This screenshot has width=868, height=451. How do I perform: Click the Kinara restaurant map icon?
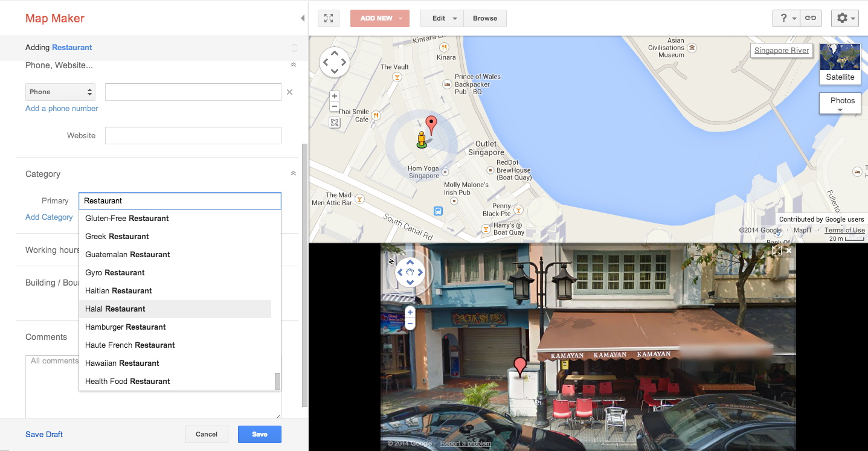[x=445, y=46]
